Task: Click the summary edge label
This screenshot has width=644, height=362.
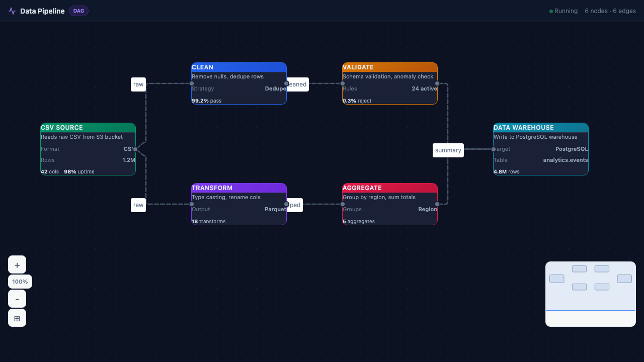Action: 448,150
